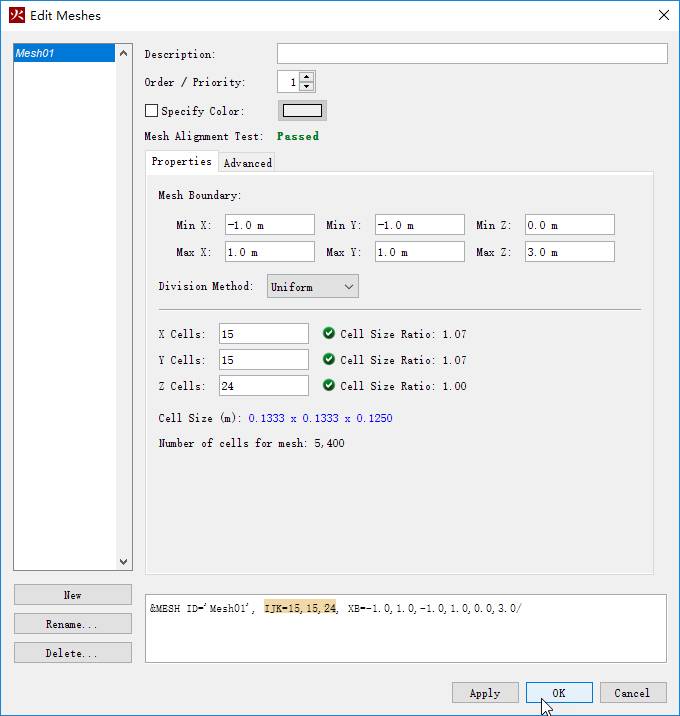Select the Properties tab
The width and height of the screenshot is (680, 716).
(x=181, y=162)
